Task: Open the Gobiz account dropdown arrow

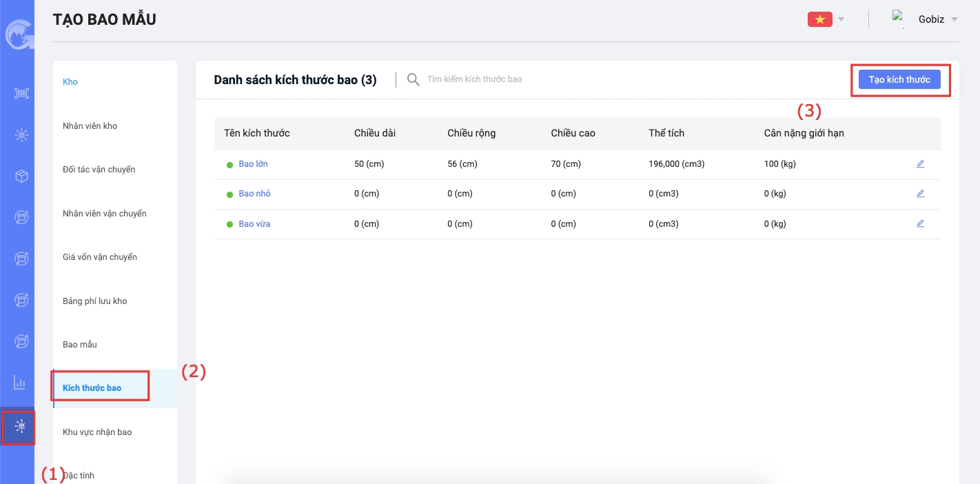Action: coord(955,19)
